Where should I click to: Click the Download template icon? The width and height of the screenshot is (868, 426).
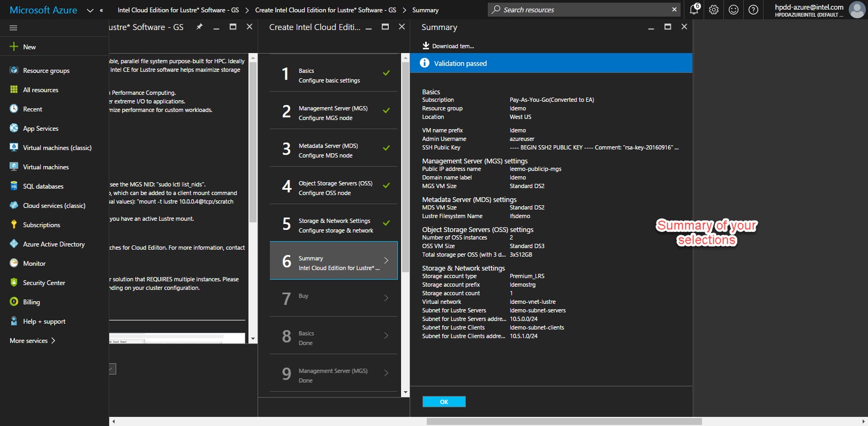[426, 46]
